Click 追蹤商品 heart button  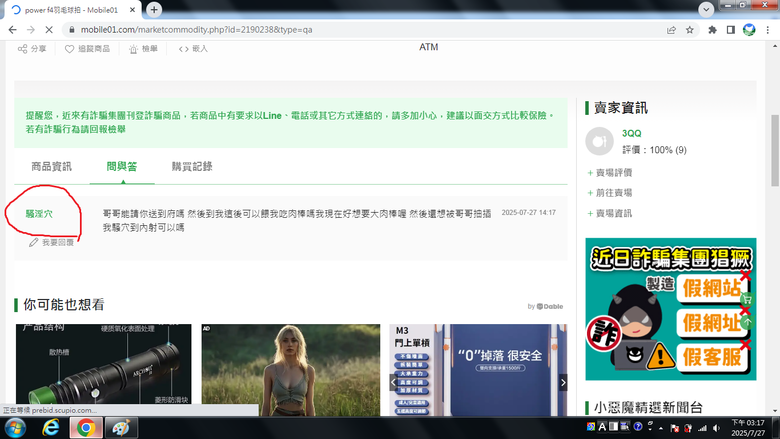[x=88, y=49]
